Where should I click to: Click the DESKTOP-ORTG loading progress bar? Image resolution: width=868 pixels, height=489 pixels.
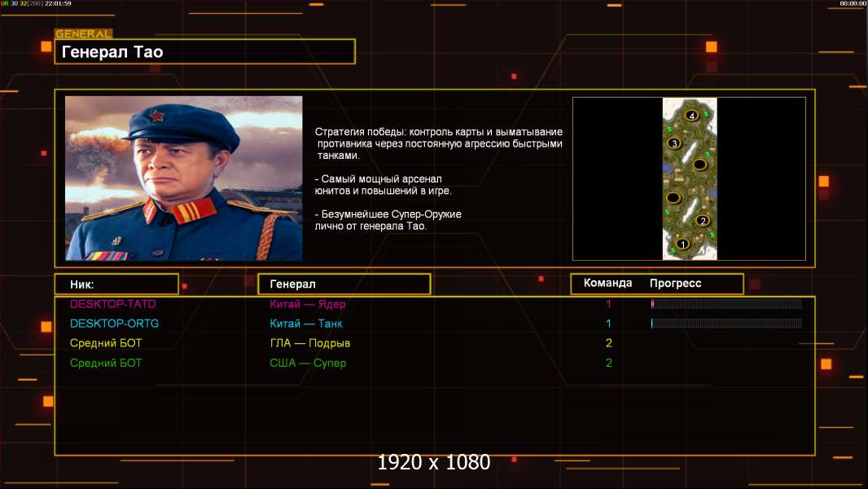coord(726,324)
